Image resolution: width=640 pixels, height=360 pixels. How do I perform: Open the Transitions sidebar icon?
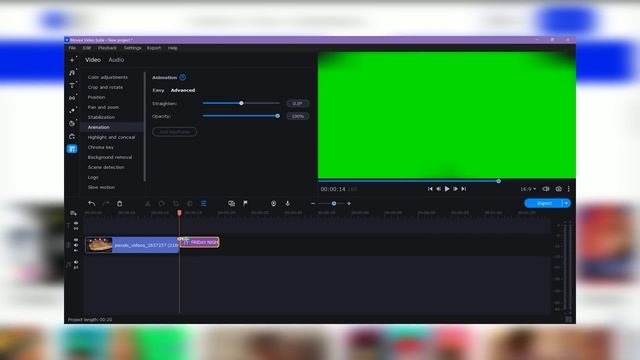pyautogui.click(x=72, y=98)
